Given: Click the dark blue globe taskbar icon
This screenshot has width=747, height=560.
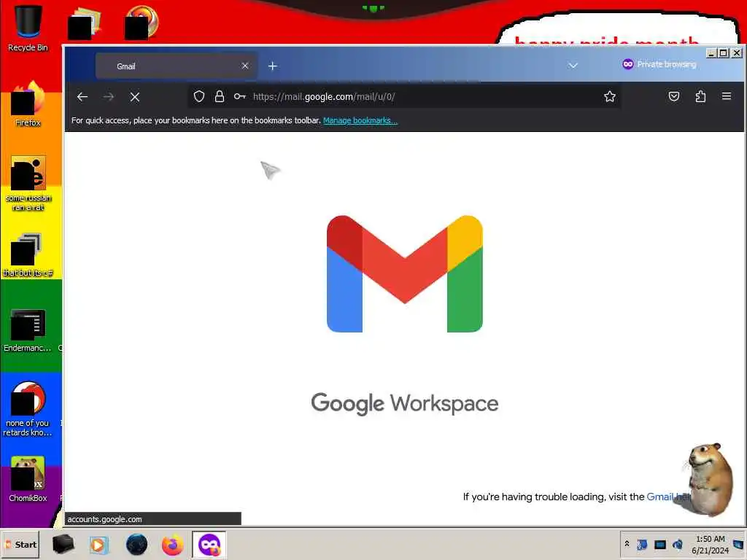Looking at the screenshot, I should click(x=136, y=544).
